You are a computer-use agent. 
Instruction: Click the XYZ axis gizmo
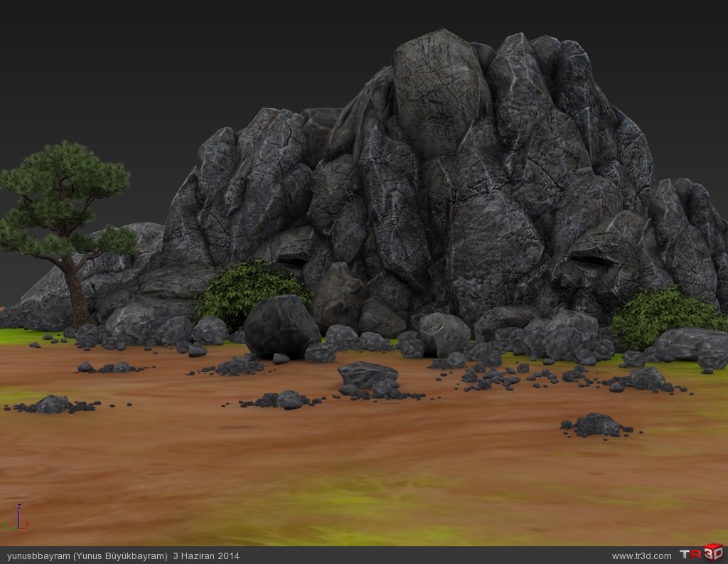pos(16,517)
